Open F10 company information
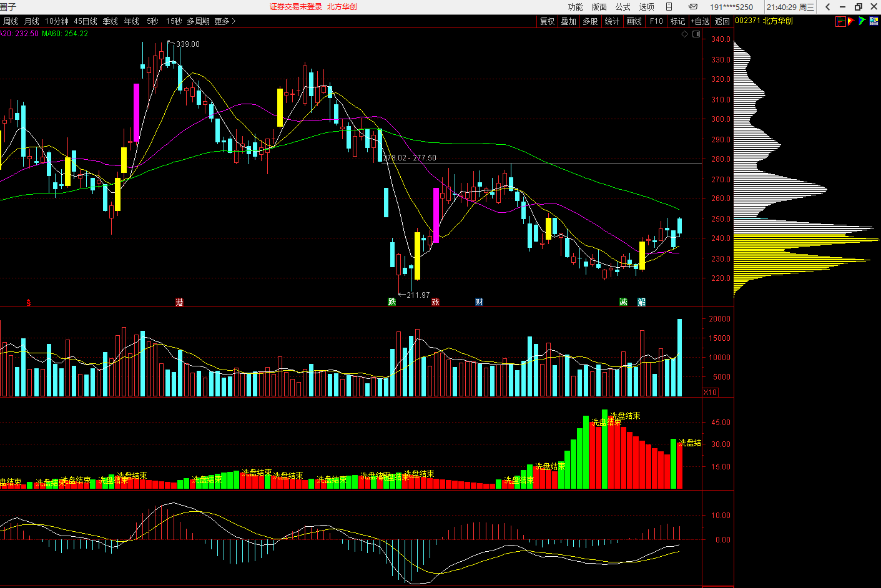881x588 pixels. [656, 21]
